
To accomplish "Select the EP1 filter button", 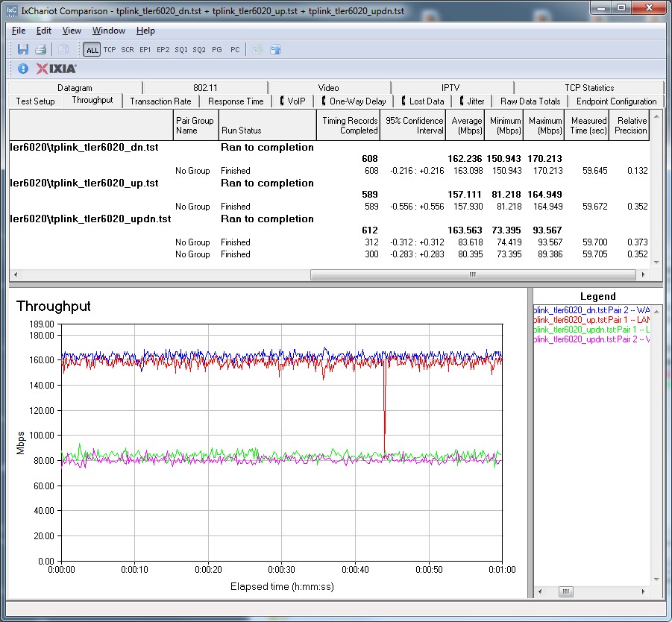I will (x=145, y=50).
